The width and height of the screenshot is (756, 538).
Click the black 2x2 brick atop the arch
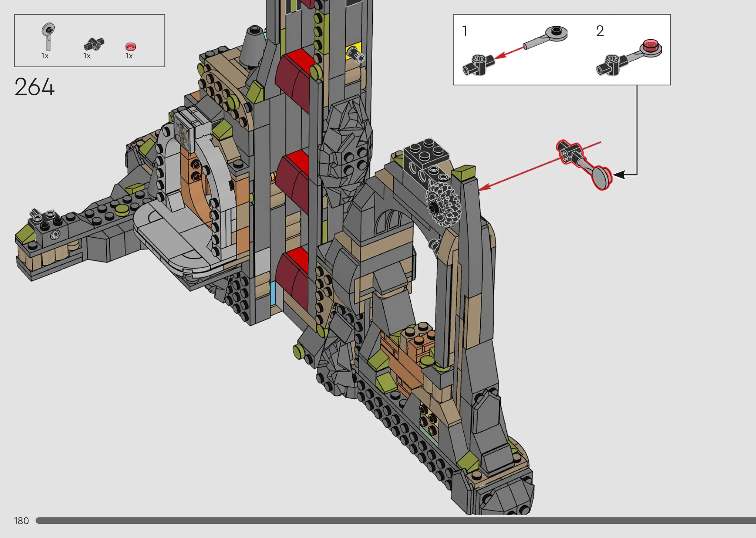click(427, 154)
